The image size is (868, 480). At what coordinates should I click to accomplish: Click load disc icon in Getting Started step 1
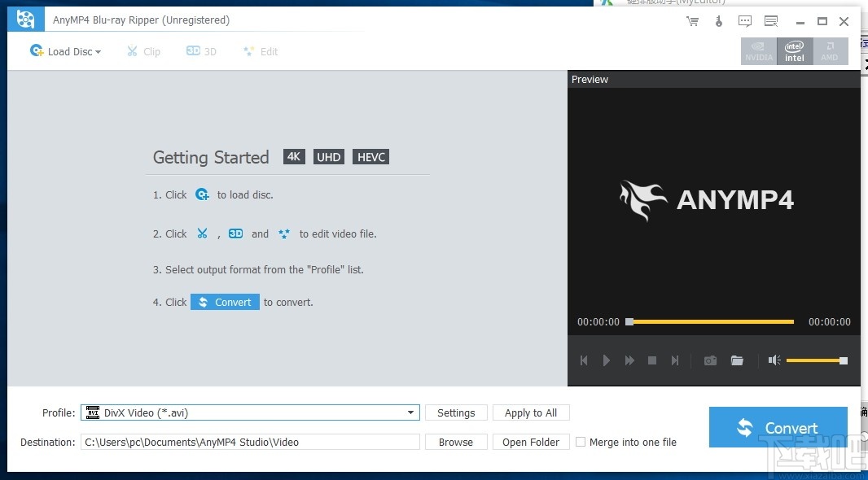(202, 194)
